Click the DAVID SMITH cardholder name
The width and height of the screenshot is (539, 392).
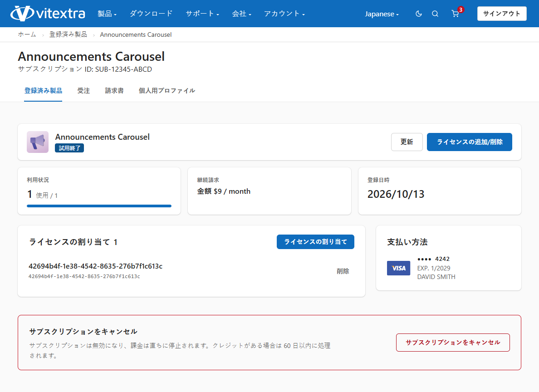coord(436,277)
